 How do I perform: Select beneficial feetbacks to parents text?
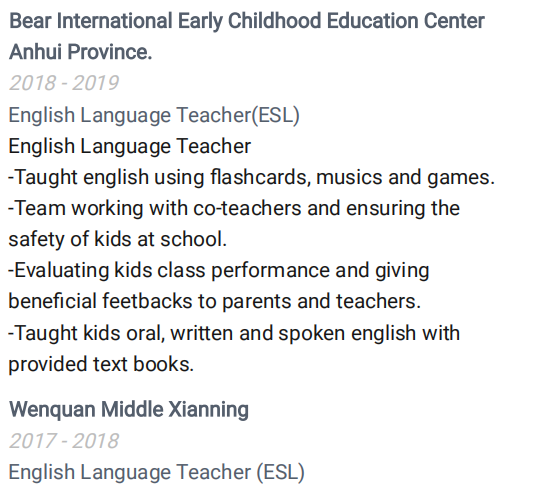point(214,301)
